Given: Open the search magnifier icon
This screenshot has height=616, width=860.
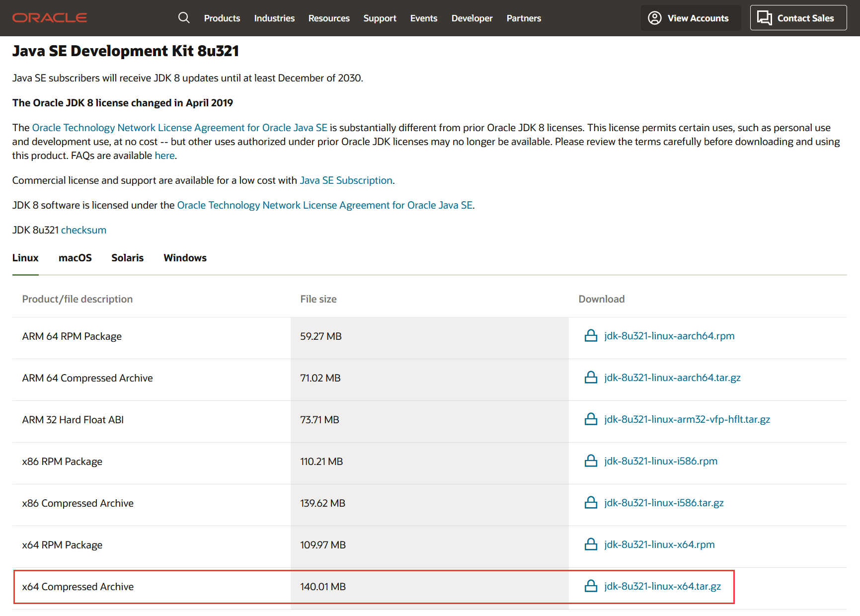Looking at the screenshot, I should [184, 18].
